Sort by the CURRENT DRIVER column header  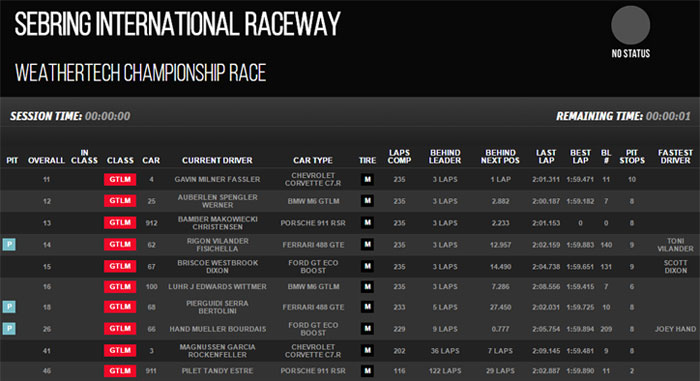[217, 160]
